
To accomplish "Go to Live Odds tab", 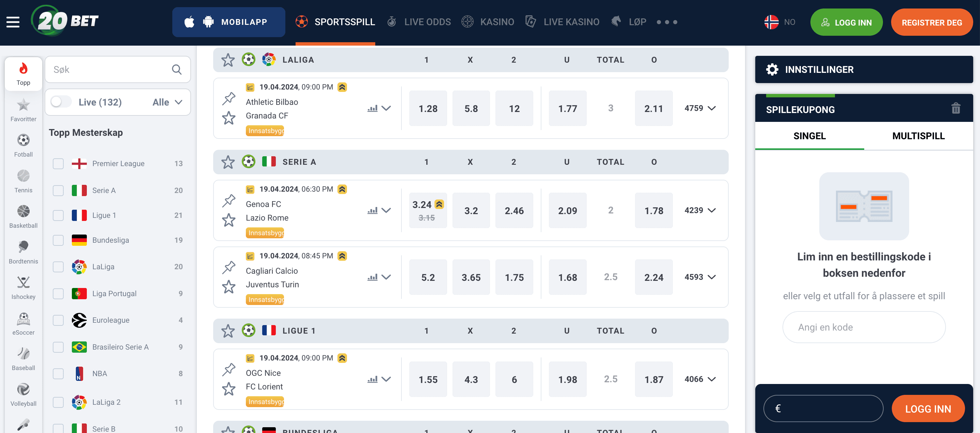I will [x=419, y=22].
